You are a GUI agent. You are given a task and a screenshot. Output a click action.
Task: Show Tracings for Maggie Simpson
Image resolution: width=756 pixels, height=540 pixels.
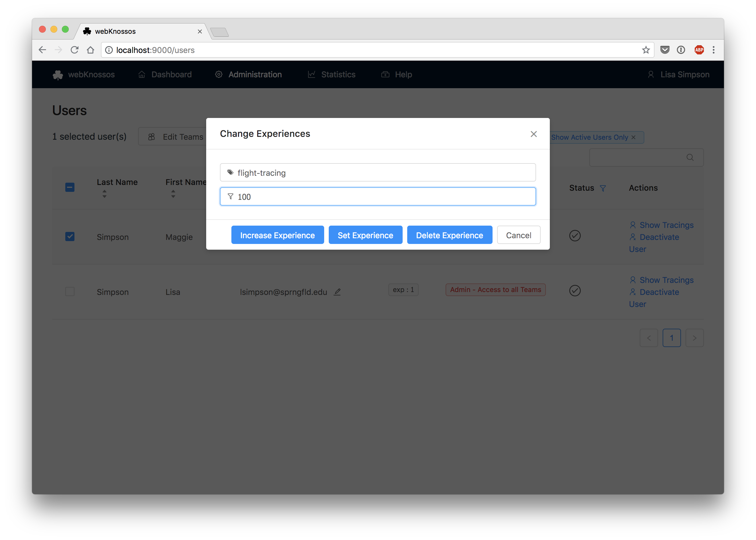coord(661,225)
